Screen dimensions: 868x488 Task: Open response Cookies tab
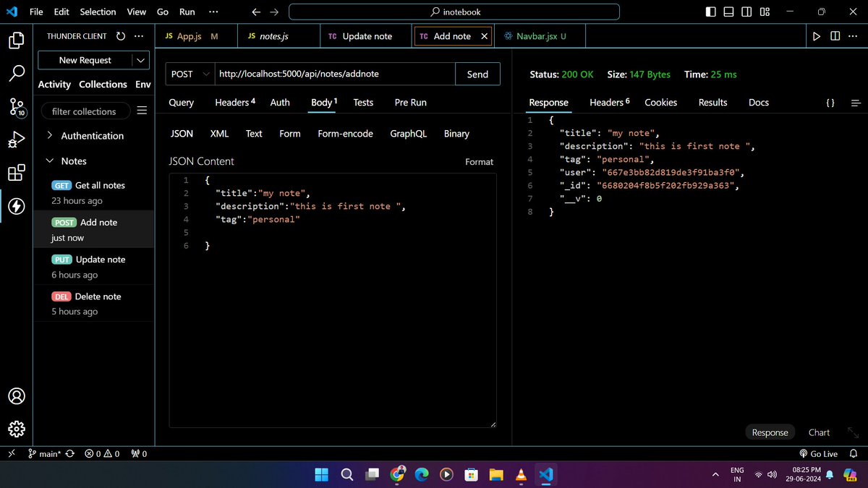[660, 103]
